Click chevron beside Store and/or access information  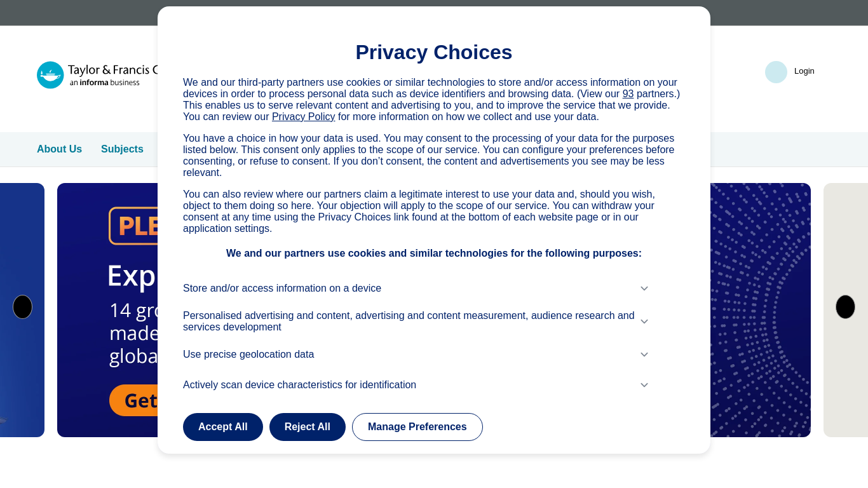pyautogui.click(x=644, y=288)
